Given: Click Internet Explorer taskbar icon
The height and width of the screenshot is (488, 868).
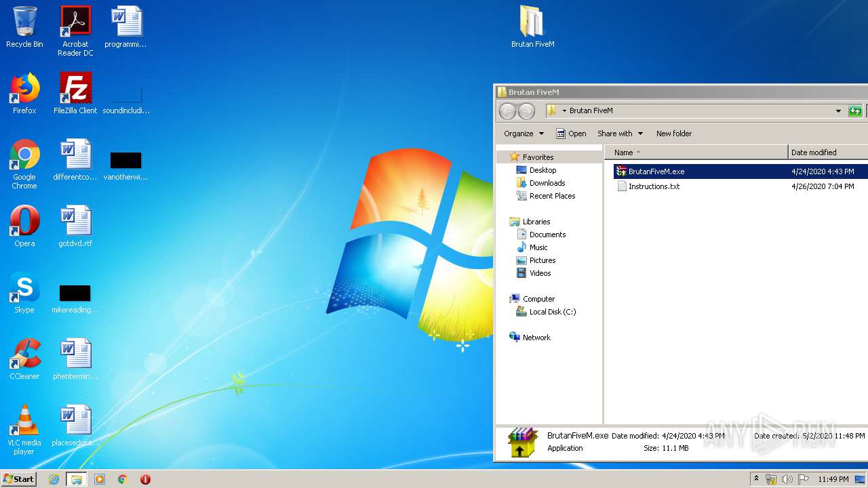Looking at the screenshot, I should pos(54,479).
